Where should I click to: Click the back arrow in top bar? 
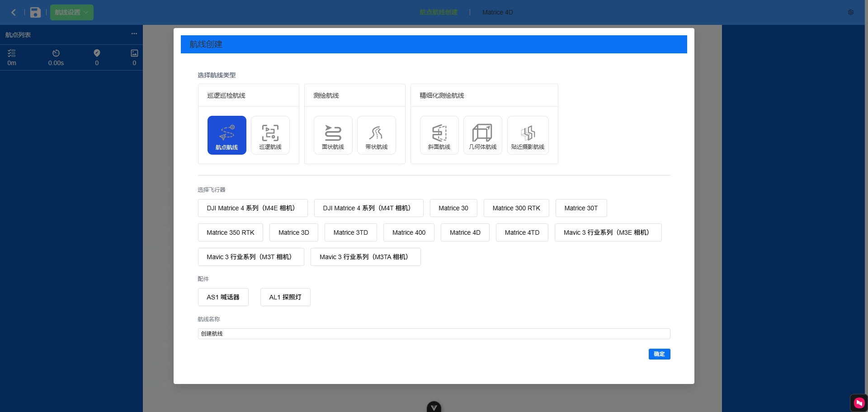(x=14, y=12)
